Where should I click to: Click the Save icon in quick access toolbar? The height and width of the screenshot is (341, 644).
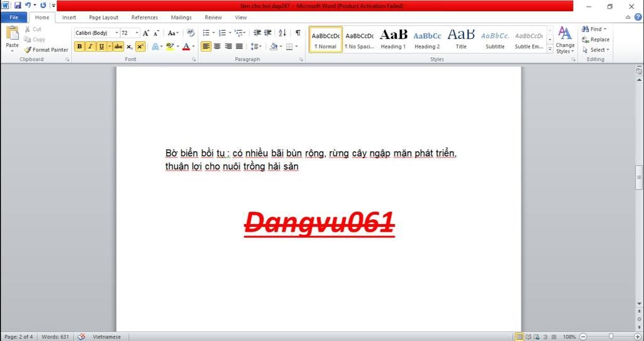tap(17, 6)
